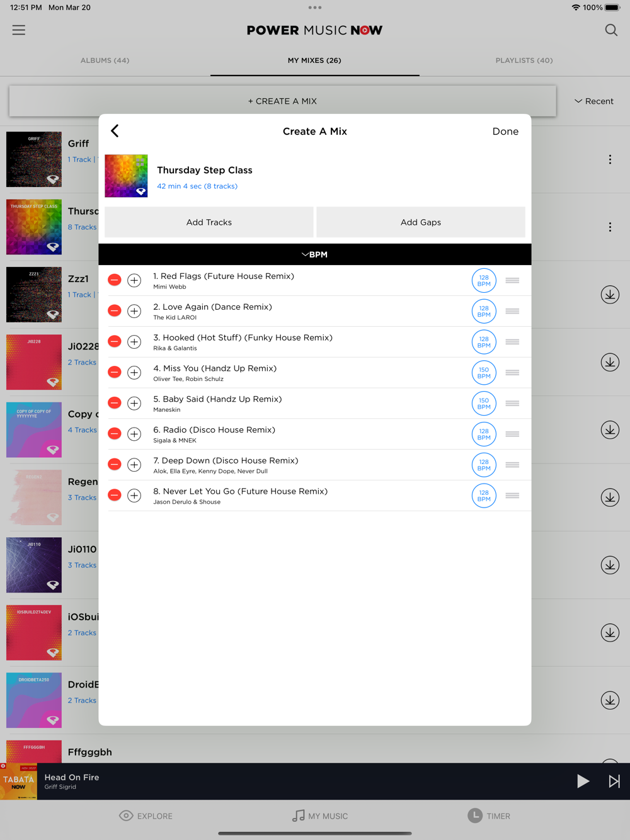Tap three-dot multitasking indicator at top
The image size is (630, 840).
tap(315, 8)
